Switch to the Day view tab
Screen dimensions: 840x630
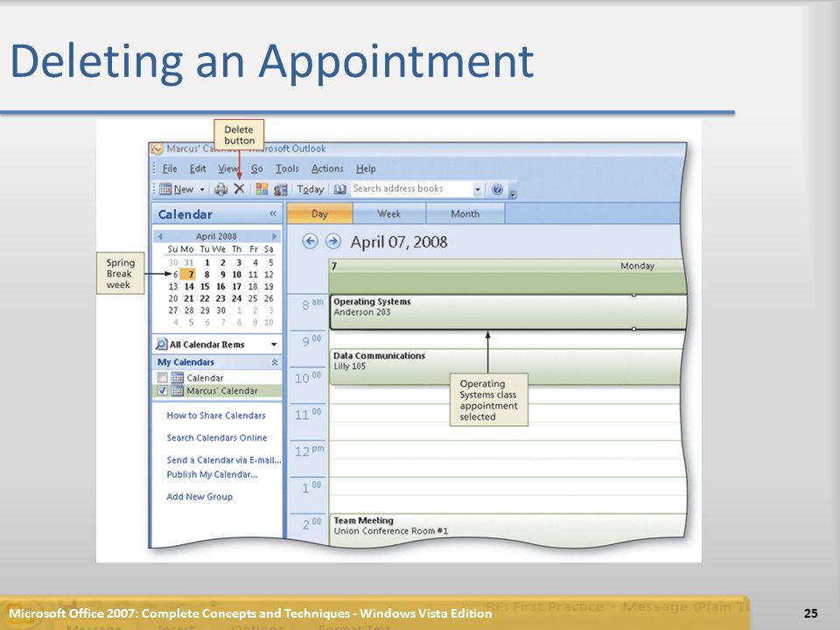tap(320, 213)
